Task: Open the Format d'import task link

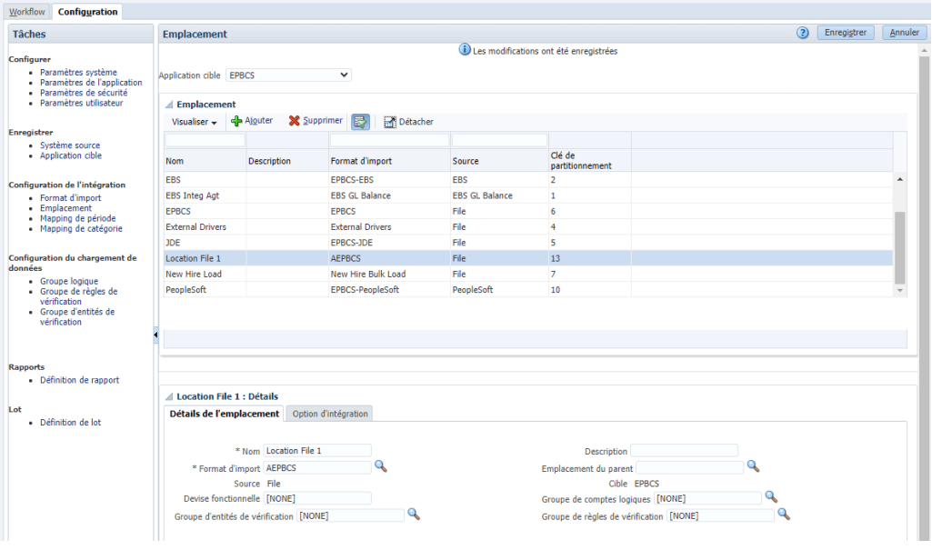Action: tap(71, 197)
